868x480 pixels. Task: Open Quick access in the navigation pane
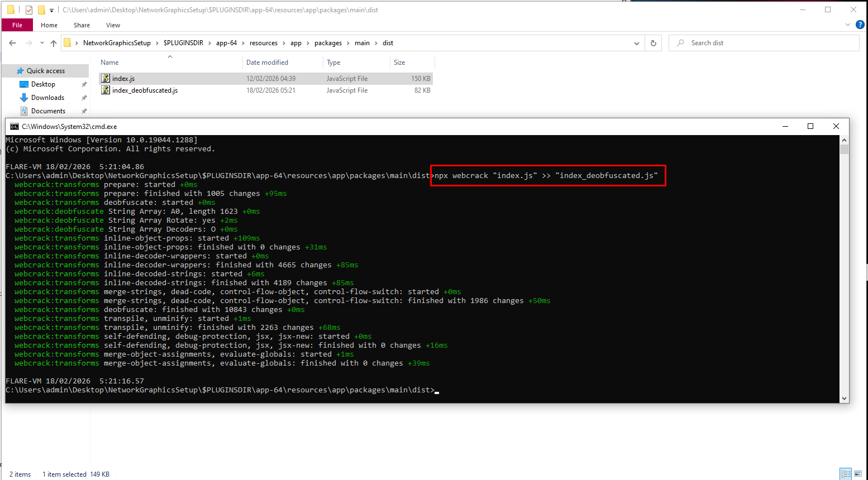(x=46, y=71)
